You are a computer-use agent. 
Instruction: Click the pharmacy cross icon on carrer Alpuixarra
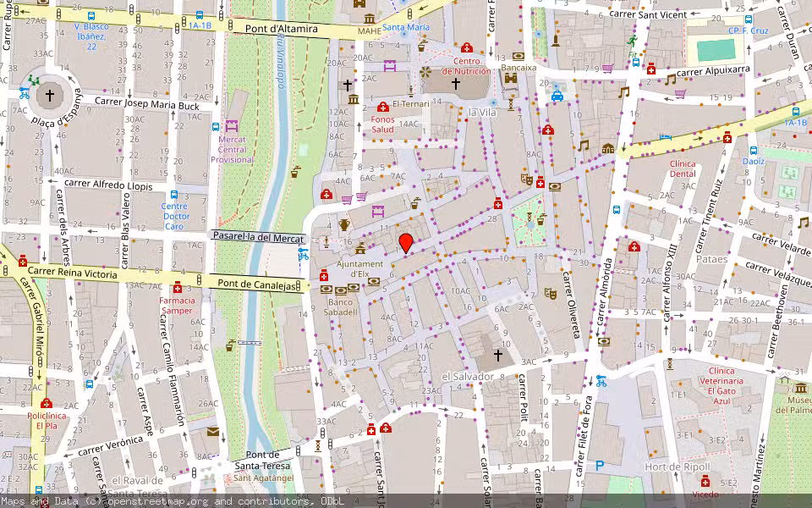point(651,69)
